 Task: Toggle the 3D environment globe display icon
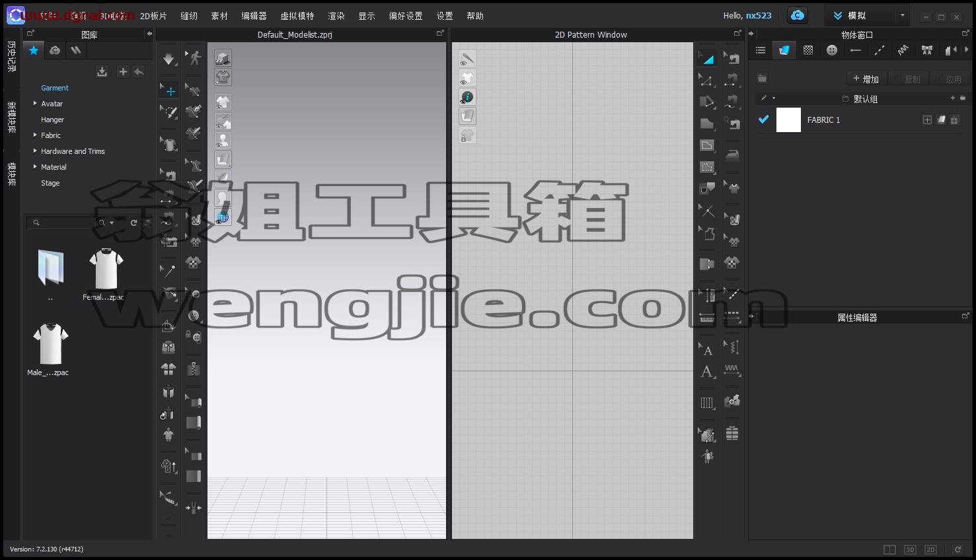click(223, 217)
